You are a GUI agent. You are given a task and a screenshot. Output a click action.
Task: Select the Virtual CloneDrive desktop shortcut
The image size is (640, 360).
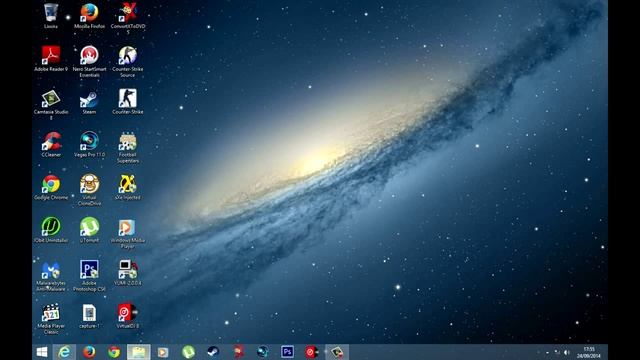click(89, 190)
